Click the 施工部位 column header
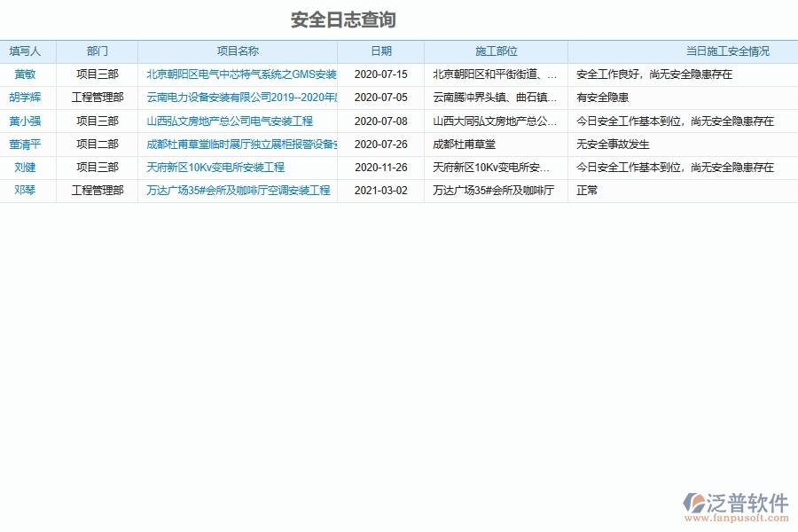The height and width of the screenshot is (532, 798). [x=497, y=51]
